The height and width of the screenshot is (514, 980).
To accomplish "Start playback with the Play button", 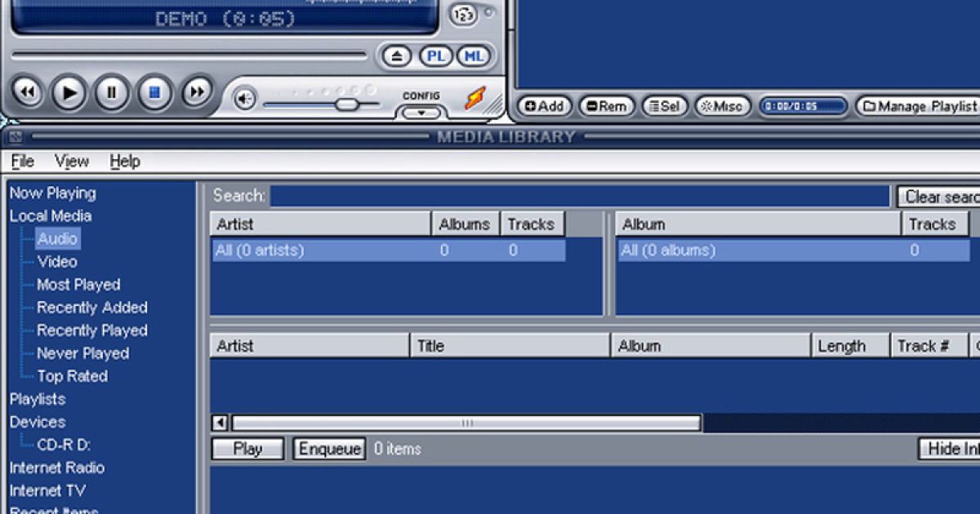I will click(x=69, y=93).
